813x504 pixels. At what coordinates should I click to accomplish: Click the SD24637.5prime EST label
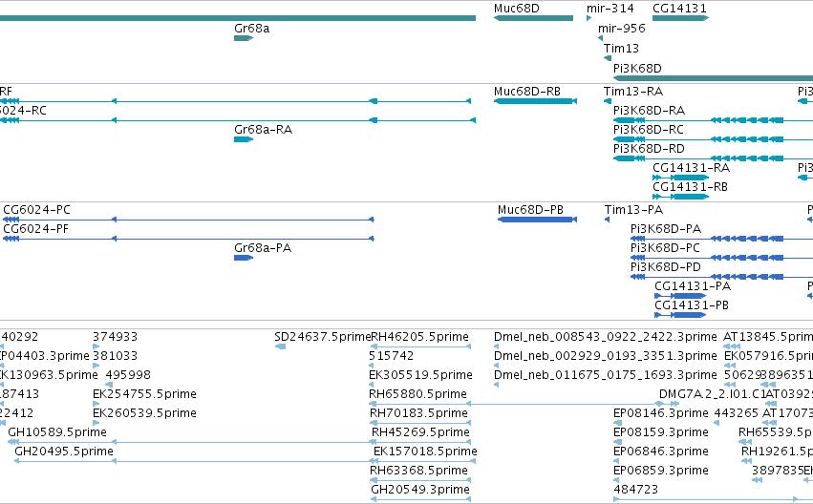[323, 337]
